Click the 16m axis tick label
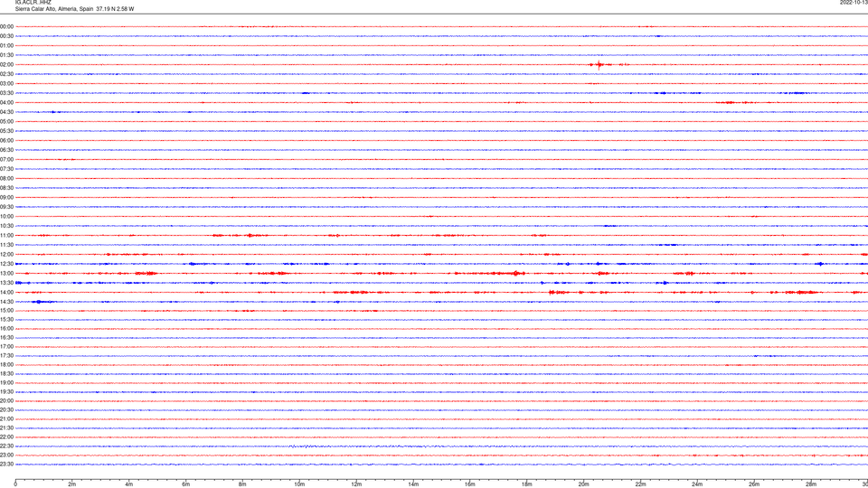This screenshot has width=868, height=488. coord(470,484)
